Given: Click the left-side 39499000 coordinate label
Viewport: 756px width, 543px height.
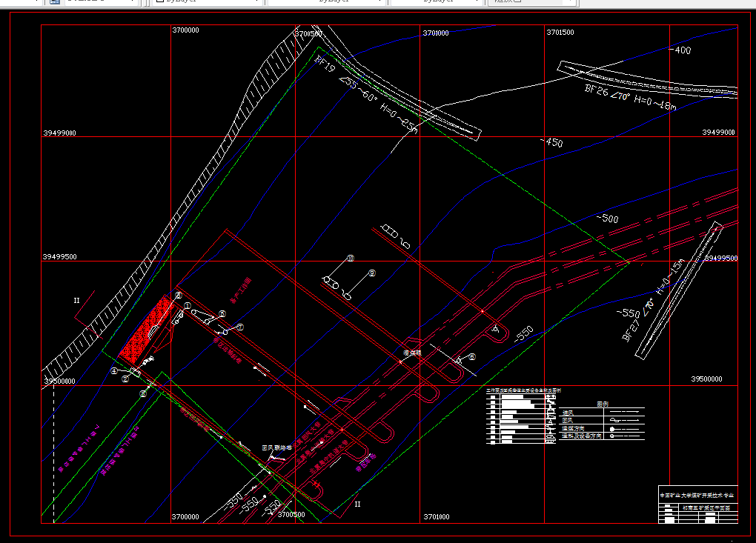Looking at the screenshot, I should 59,133.
